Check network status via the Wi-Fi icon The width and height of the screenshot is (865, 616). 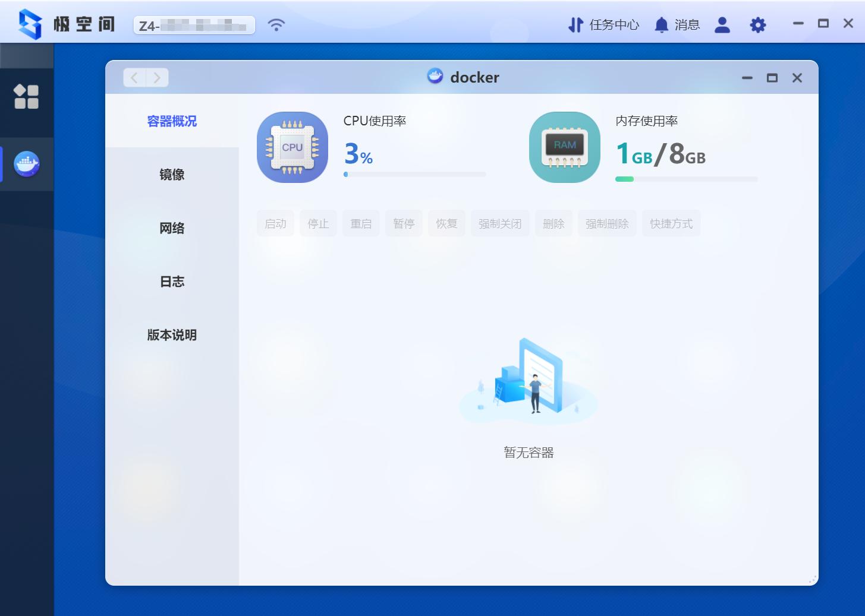[x=276, y=24]
